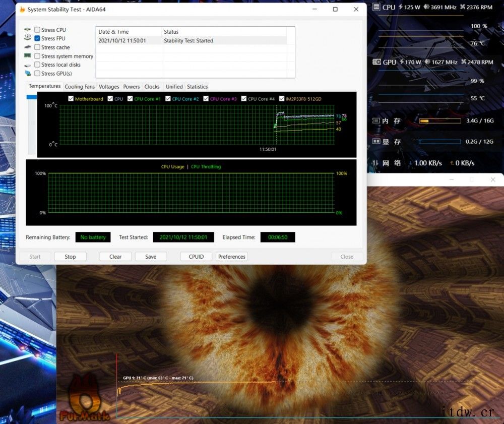Click the video memory usage bar 0.2G / 12G

(439, 142)
